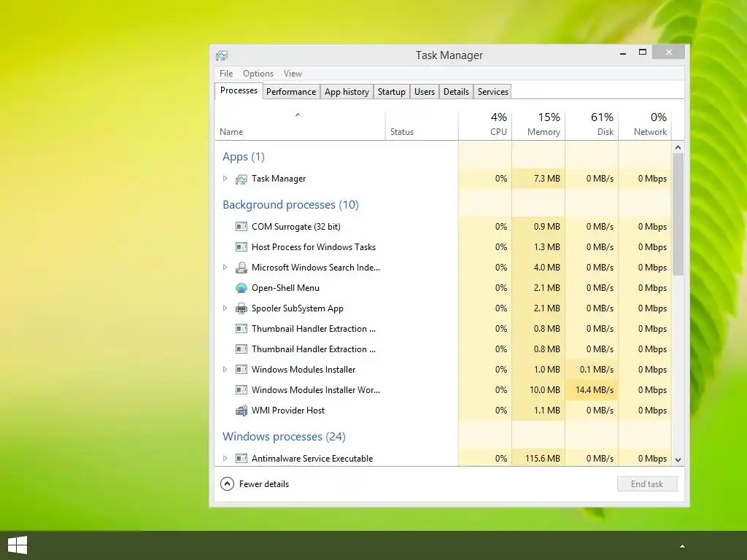This screenshot has width=747, height=560.
Task: Click the 7.3 MB memory value
Action: [547, 179]
